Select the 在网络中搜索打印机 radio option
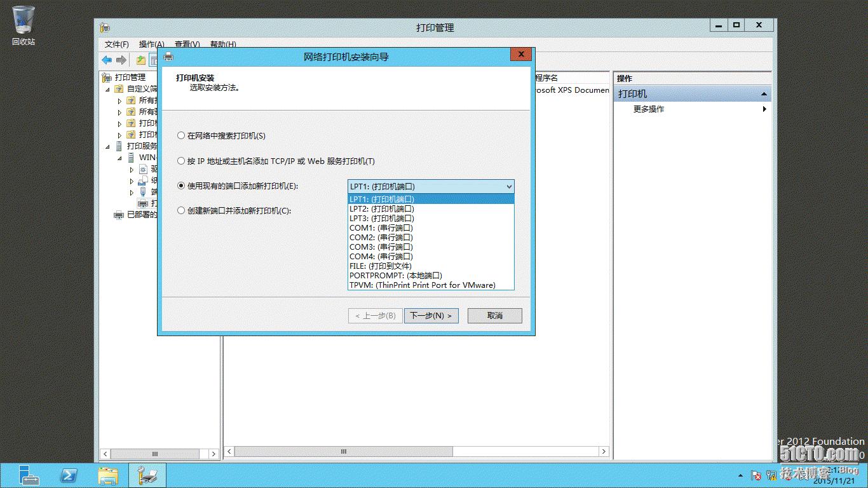 (181, 135)
